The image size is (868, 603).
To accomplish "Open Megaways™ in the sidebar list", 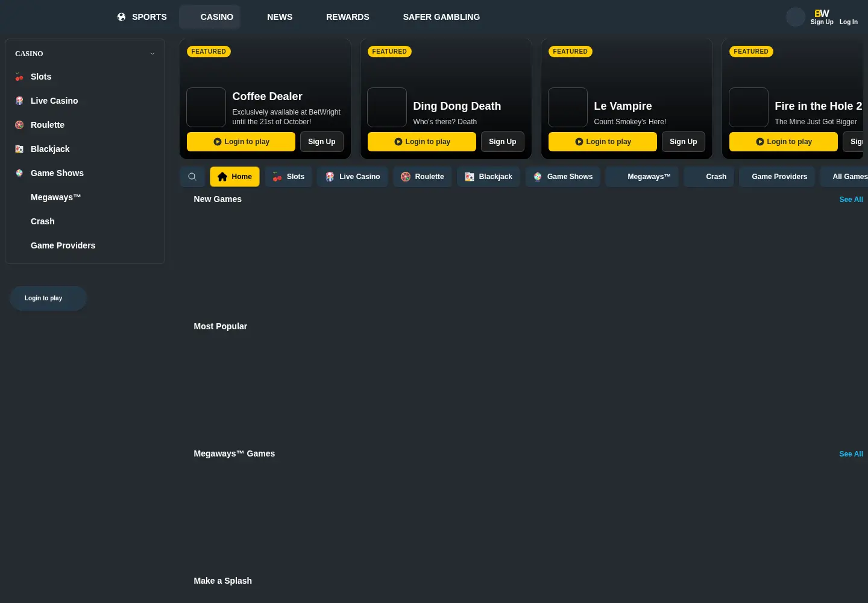I will (x=55, y=197).
